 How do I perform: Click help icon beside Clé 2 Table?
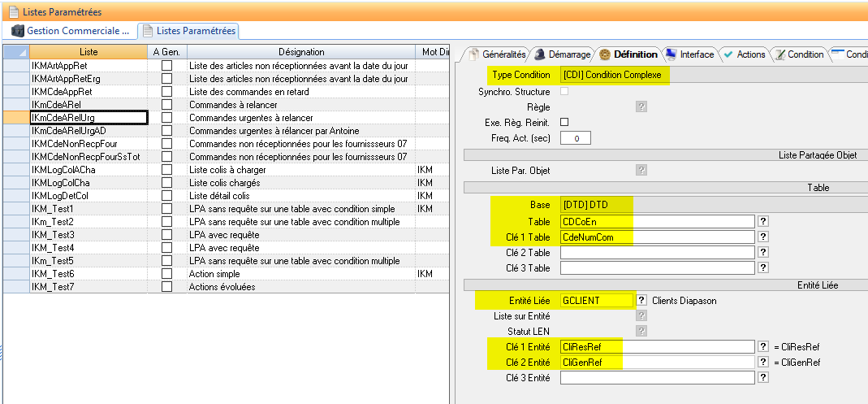763,252
